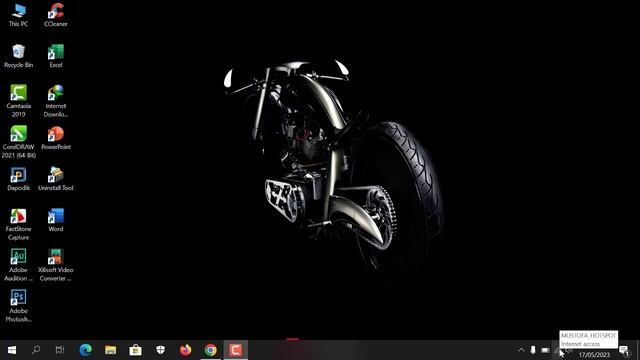Select the FastStone Capture shortcut

click(x=18, y=224)
